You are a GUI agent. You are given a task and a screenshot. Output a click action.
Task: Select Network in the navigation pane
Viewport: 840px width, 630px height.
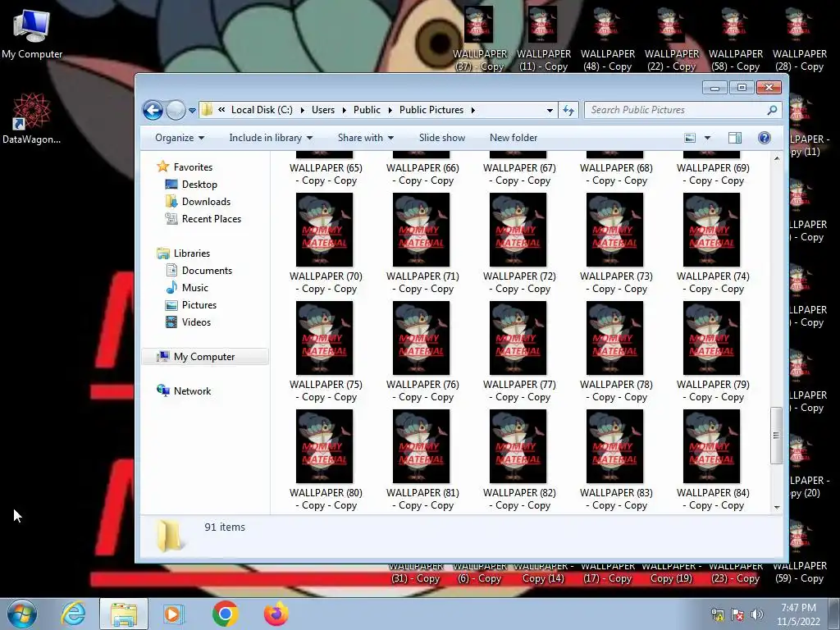[192, 391]
